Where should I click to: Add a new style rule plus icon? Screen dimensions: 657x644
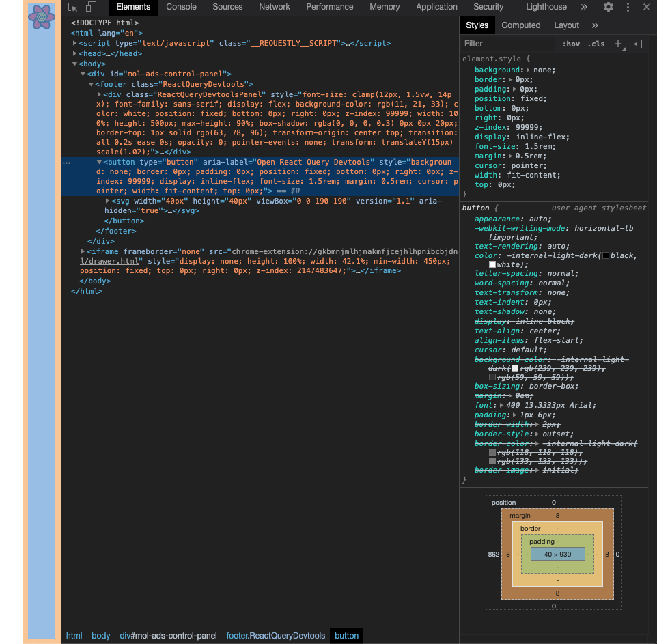(618, 44)
